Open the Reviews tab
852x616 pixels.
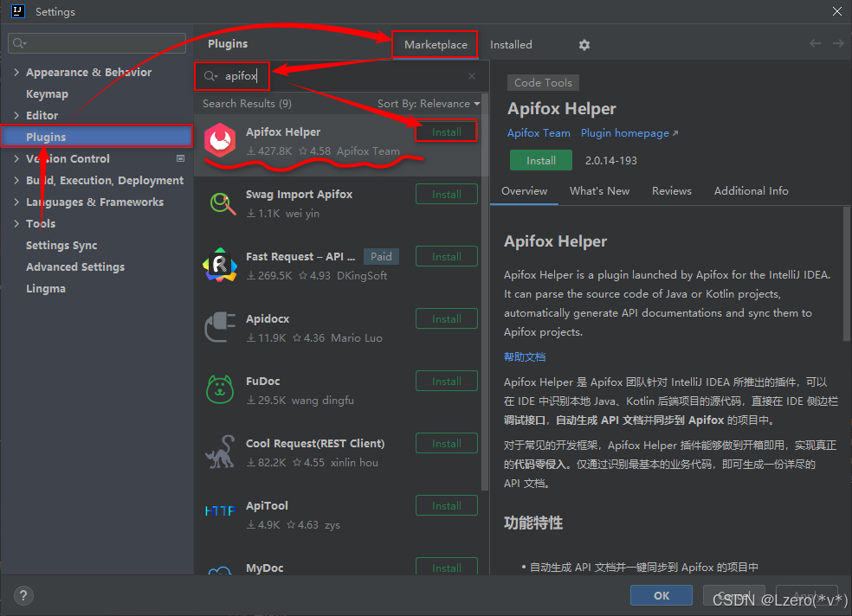(671, 190)
